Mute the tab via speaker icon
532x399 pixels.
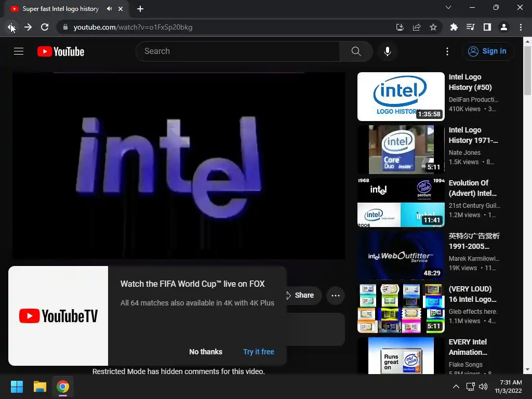tap(109, 9)
